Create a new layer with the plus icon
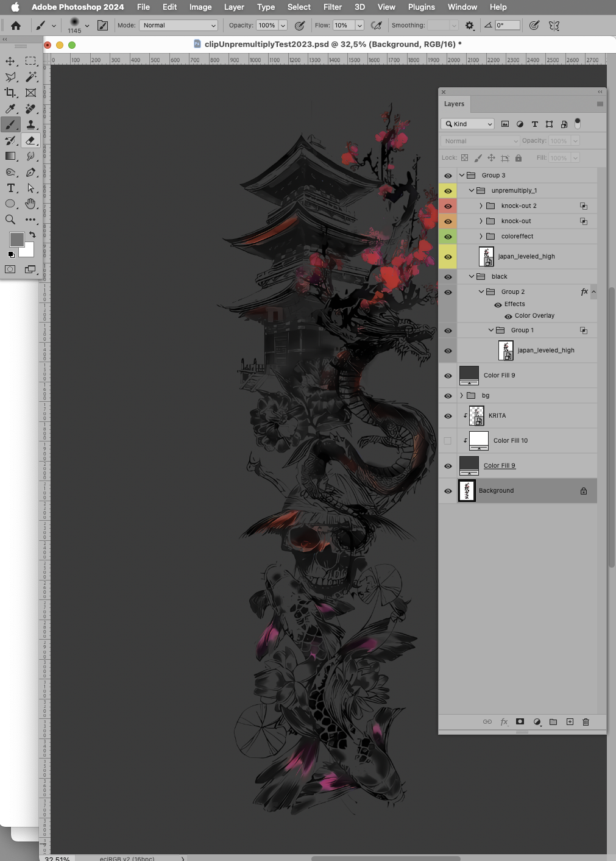The height and width of the screenshot is (861, 616). [569, 722]
